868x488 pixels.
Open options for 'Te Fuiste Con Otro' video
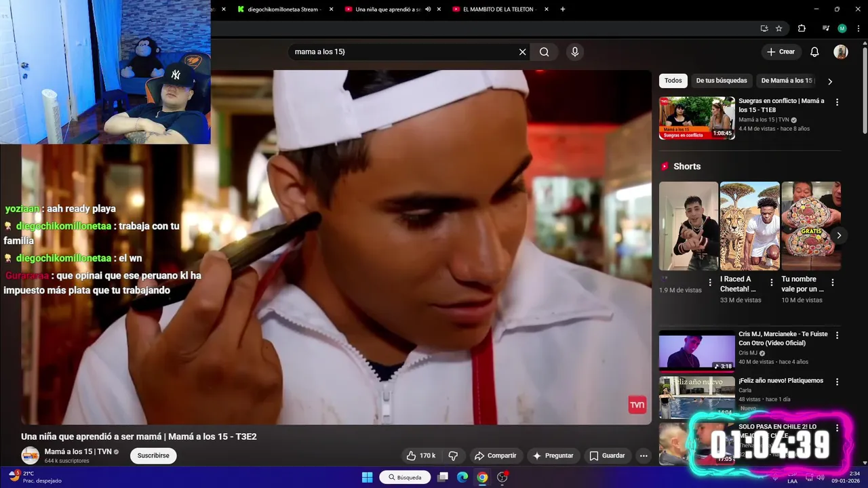pos(837,335)
